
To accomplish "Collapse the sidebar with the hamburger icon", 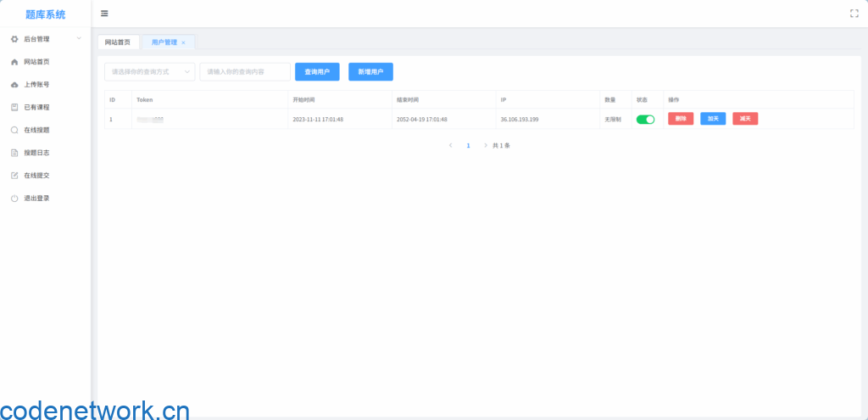I will tap(104, 14).
